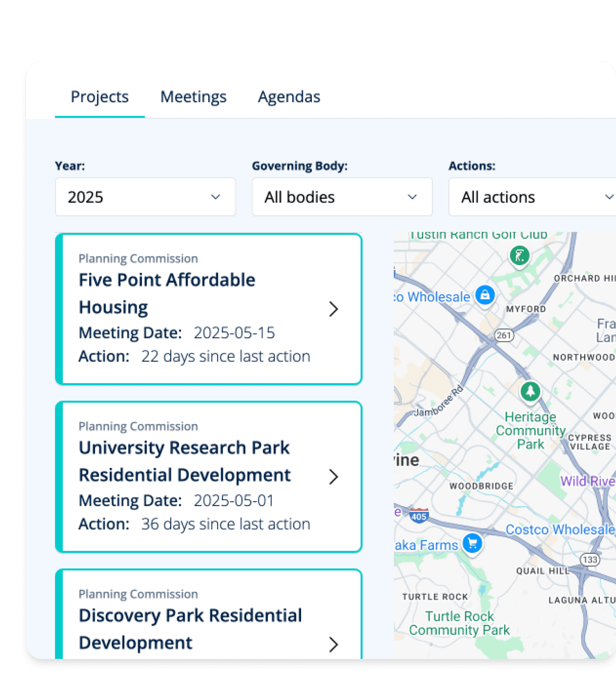Switch to the Projects tab
The image size is (616, 682).
pyautogui.click(x=100, y=97)
